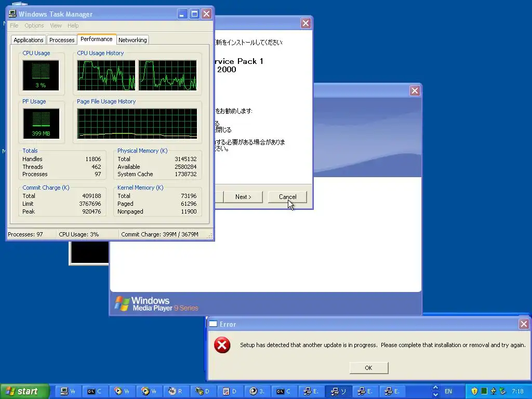This screenshot has width=532, height=399.
Task: Click the Commit Charge Peak value 920476
Action: pyautogui.click(x=91, y=212)
